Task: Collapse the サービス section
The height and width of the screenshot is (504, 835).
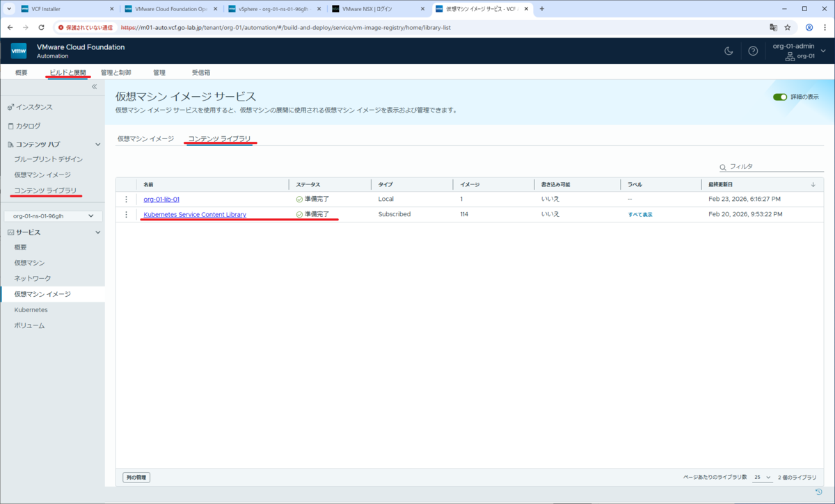Action: tap(97, 232)
